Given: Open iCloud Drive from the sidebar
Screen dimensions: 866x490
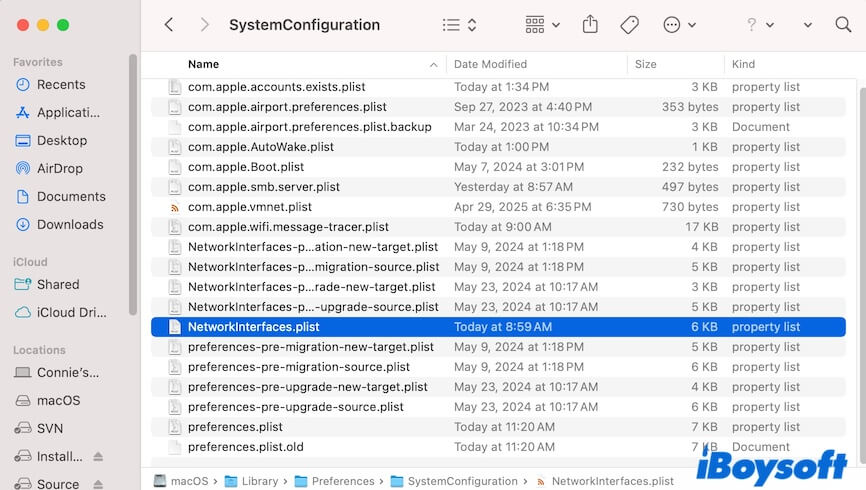Looking at the screenshot, I should click(x=71, y=312).
